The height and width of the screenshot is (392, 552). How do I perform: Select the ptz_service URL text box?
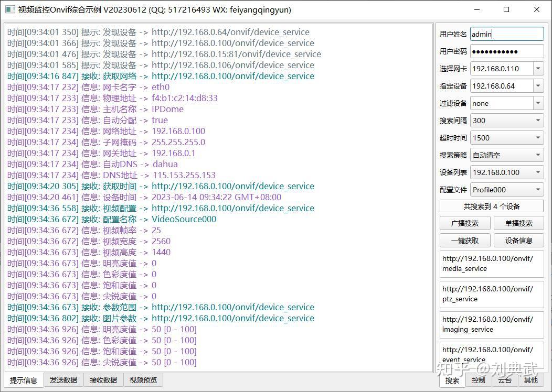(x=491, y=294)
